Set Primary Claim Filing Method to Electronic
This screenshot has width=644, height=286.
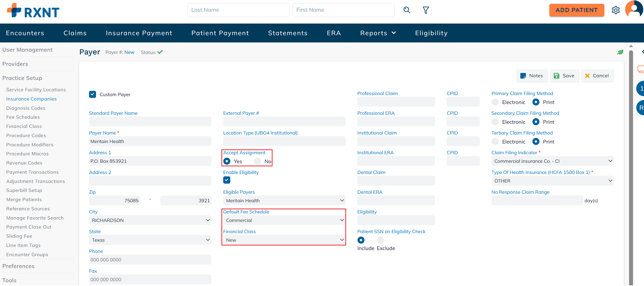495,102
